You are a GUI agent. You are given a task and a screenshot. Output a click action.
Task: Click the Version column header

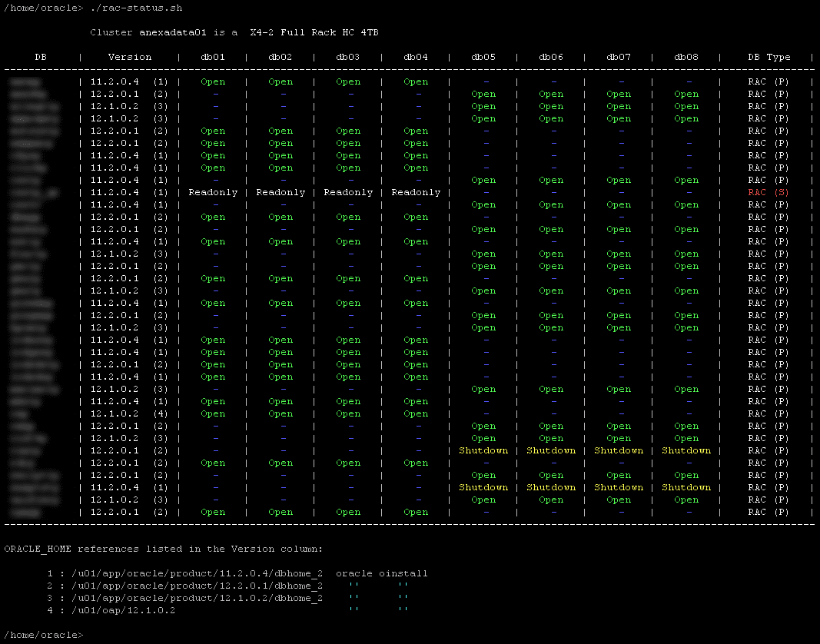(x=130, y=57)
